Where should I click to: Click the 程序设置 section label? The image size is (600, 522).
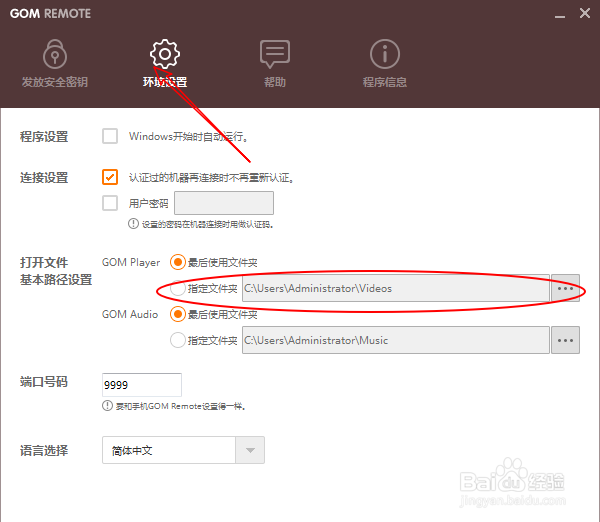[x=44, y=137]
